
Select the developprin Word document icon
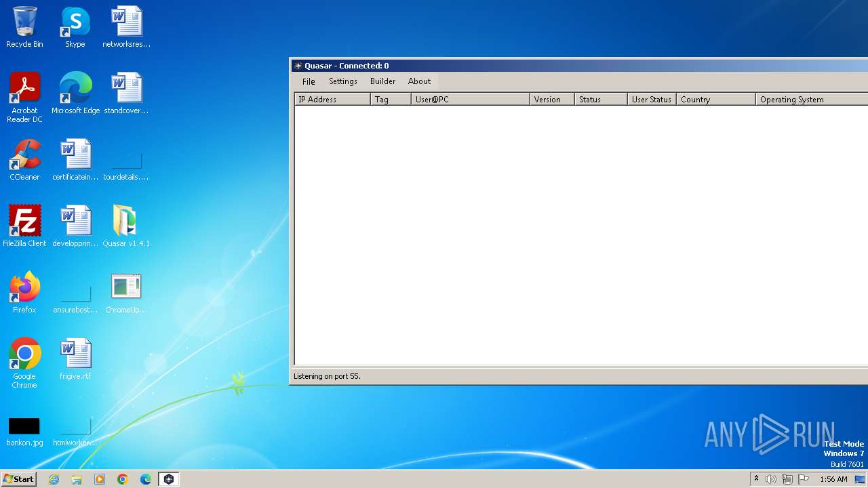click(75, 226)
